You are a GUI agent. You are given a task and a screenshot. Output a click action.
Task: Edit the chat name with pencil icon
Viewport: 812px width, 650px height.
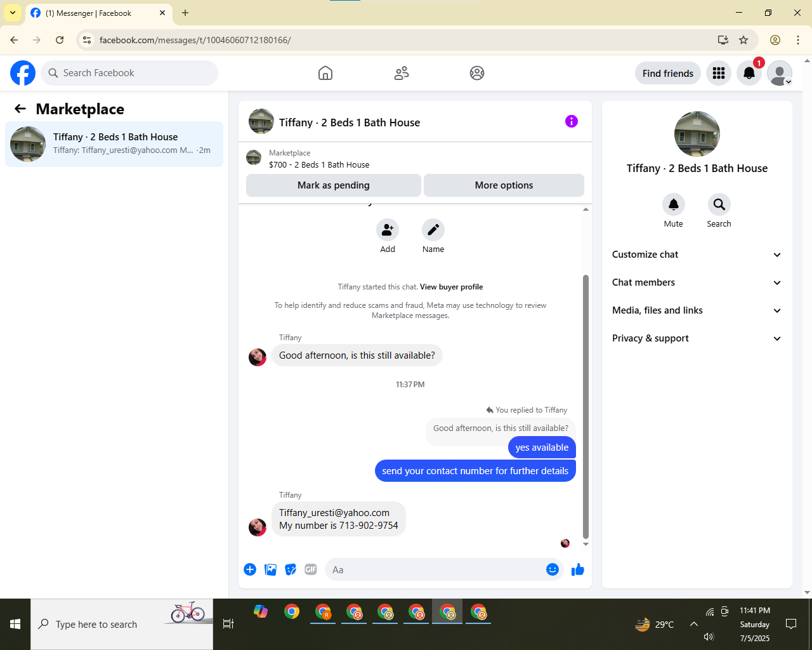[433, 230]
